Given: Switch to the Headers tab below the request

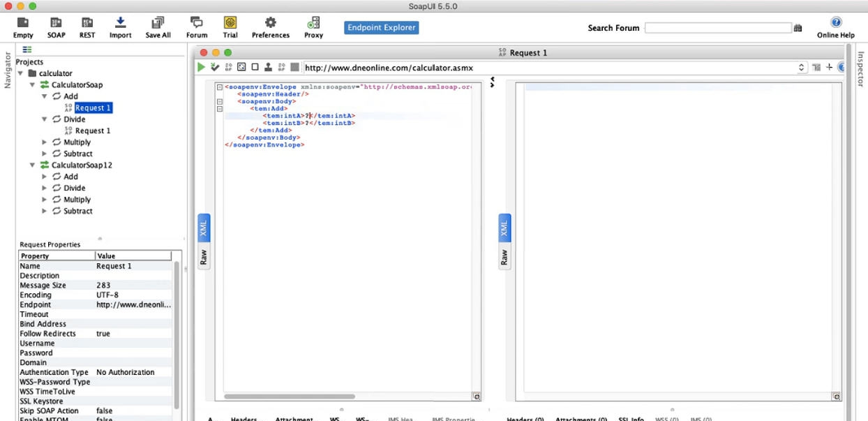Looking at the screenshot, I should tap(244, 418).
